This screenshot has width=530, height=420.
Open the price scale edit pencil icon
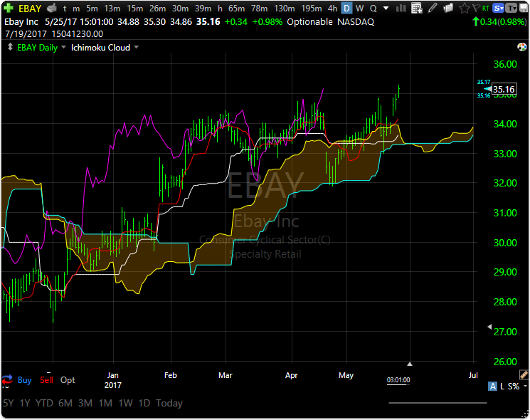(x=524, y=374)
